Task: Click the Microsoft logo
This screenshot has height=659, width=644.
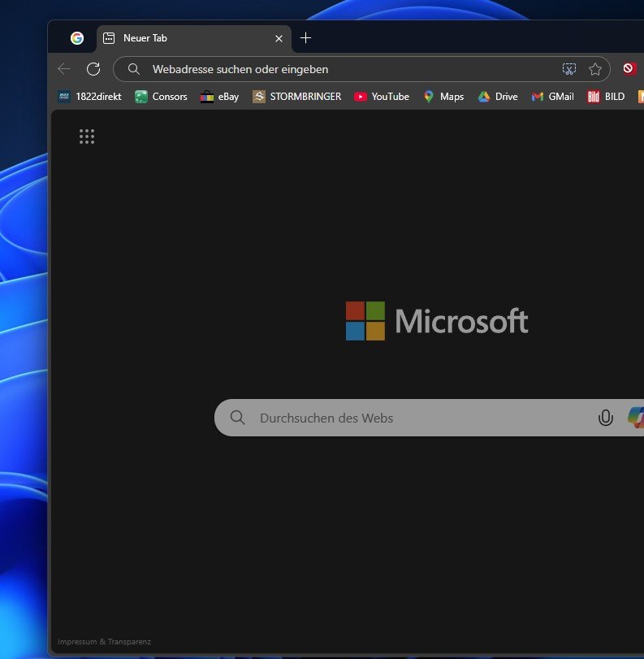Action: [437, 321]
